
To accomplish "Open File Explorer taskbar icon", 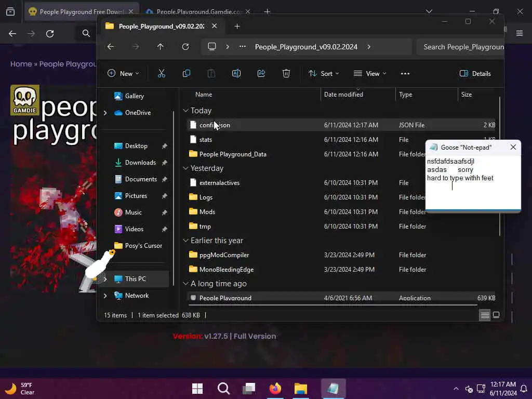I will [301, 389].
